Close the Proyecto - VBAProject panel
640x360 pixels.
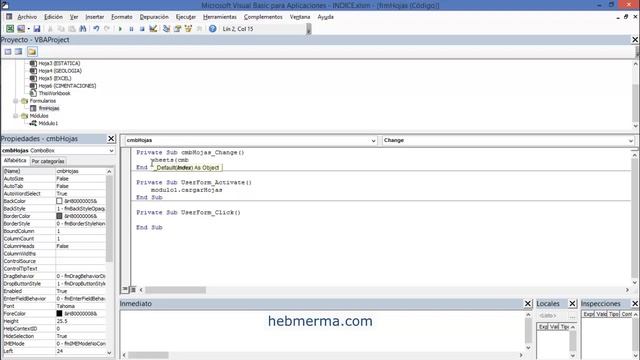[x=635, y=40]
